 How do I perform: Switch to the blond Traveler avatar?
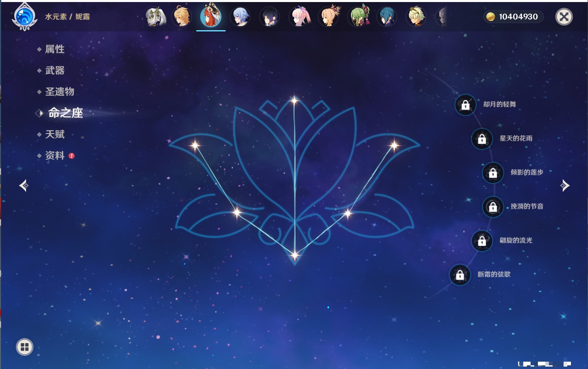tap(182, 17)
